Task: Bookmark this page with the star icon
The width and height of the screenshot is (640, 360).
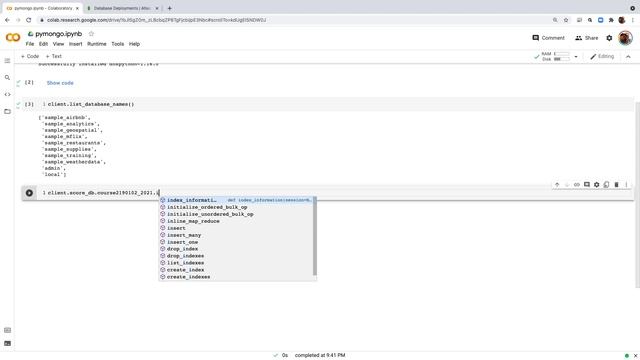Action: coord(566,20)
